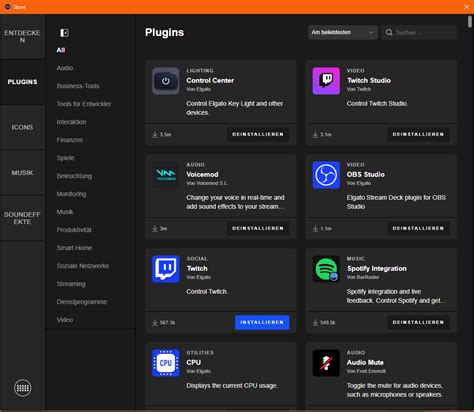The height and width of the screenshot is (412, 474).
Task: Open the Control Center title link
Action: pos(210,80)
